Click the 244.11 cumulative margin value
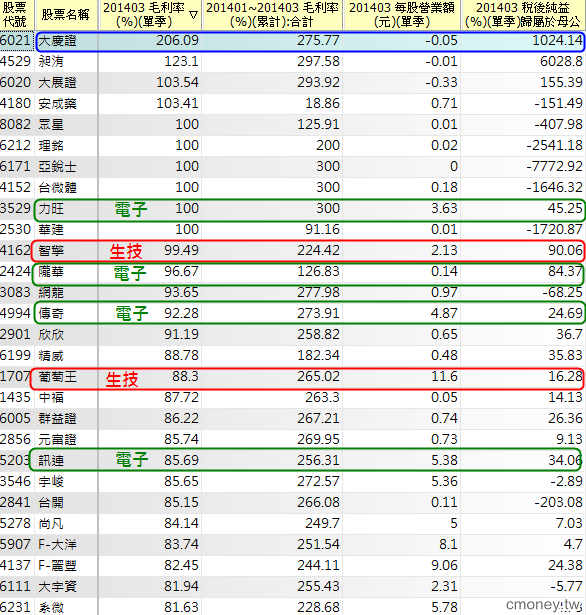Viewport: 586px width, 615px height. [318, 566]
